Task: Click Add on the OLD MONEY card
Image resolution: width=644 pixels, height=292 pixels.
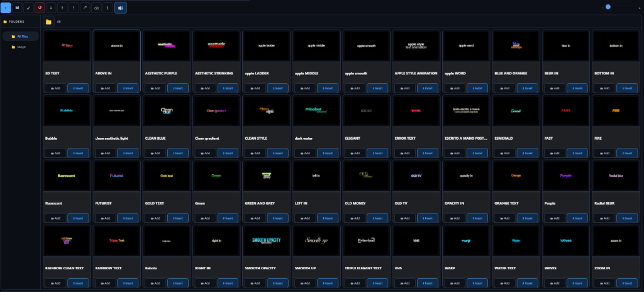Action: 355,218
